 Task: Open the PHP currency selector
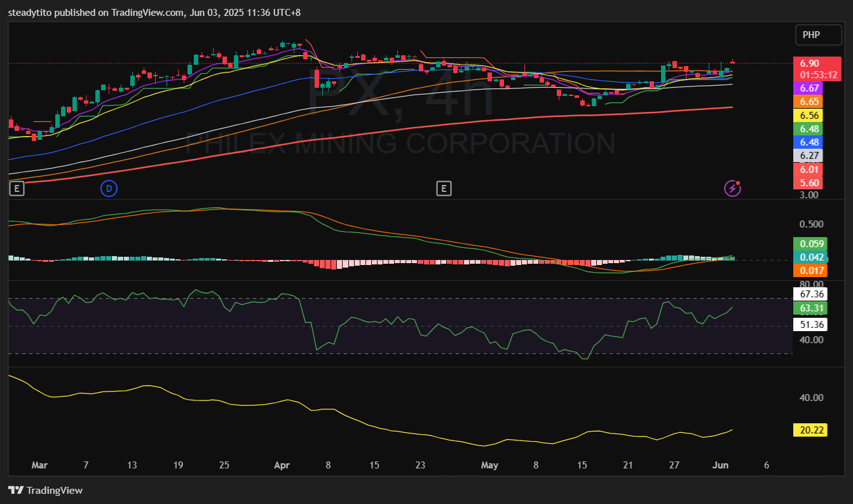(818, 35)
